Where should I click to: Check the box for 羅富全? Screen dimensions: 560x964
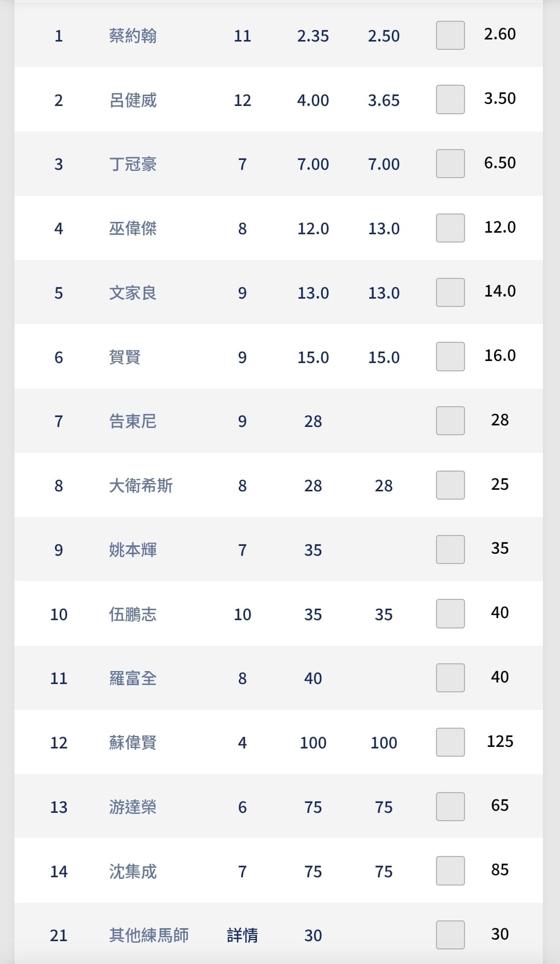[x=450, y=678]
